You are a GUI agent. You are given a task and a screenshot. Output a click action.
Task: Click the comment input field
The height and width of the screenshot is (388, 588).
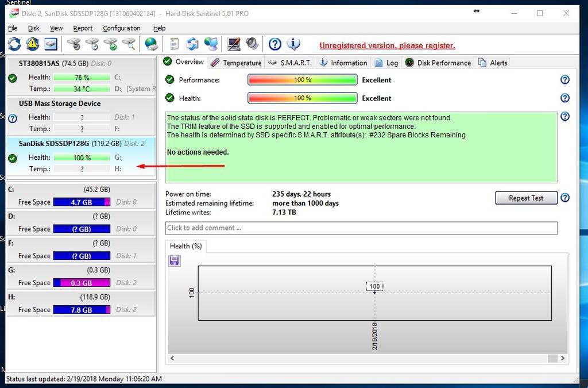[x=361, y=228]
